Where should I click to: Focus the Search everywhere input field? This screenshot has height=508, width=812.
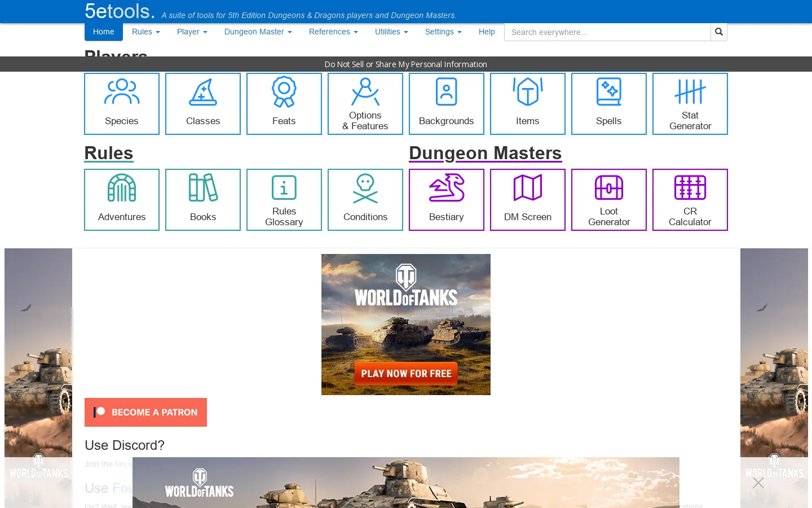[607, 32]
